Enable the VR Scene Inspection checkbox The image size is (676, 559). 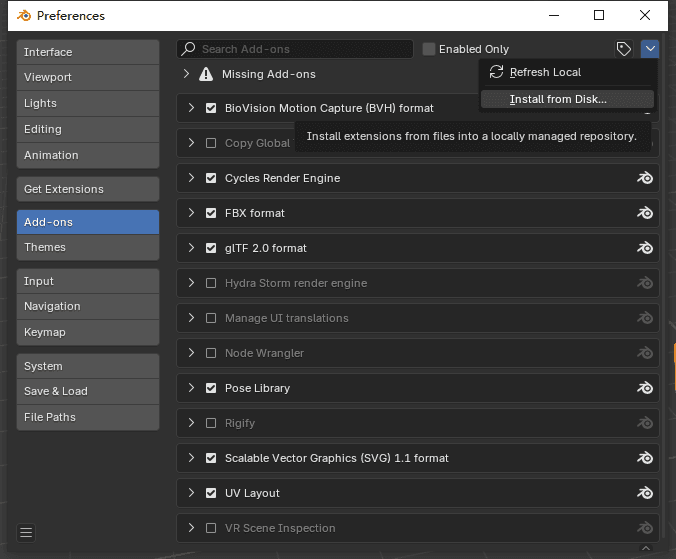click(211, 528)
